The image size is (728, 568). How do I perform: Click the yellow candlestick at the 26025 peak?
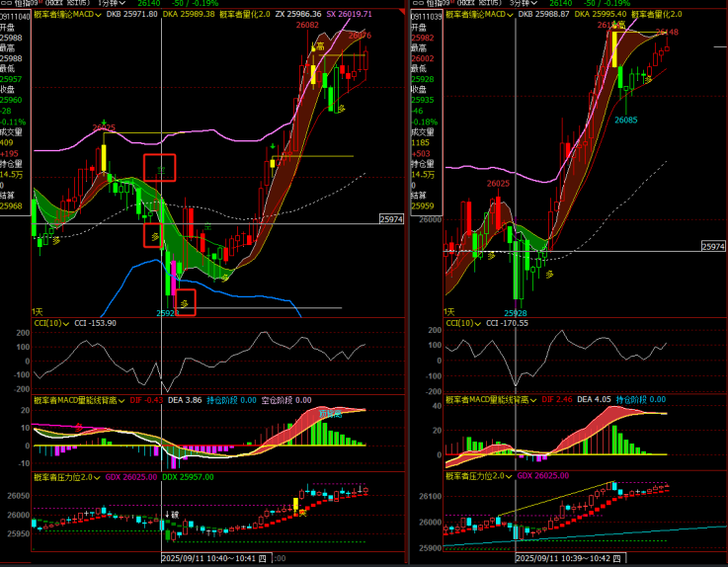103,158
